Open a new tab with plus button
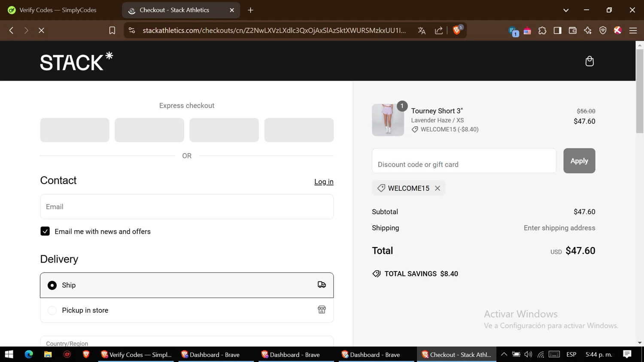This screenshot has height=362, width=644. (251, 10)
